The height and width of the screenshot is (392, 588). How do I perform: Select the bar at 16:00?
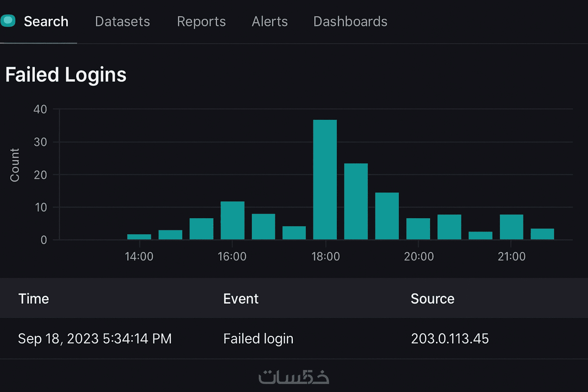click(232, 220)
